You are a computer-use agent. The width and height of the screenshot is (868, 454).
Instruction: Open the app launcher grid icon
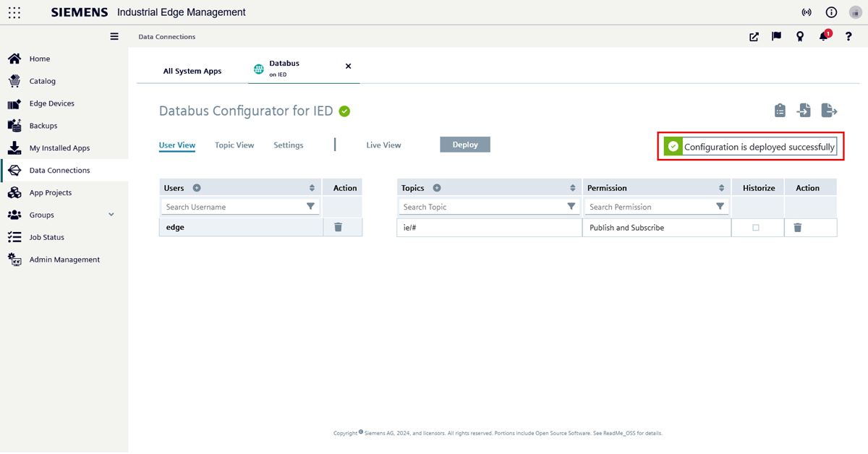click(14, 12)
